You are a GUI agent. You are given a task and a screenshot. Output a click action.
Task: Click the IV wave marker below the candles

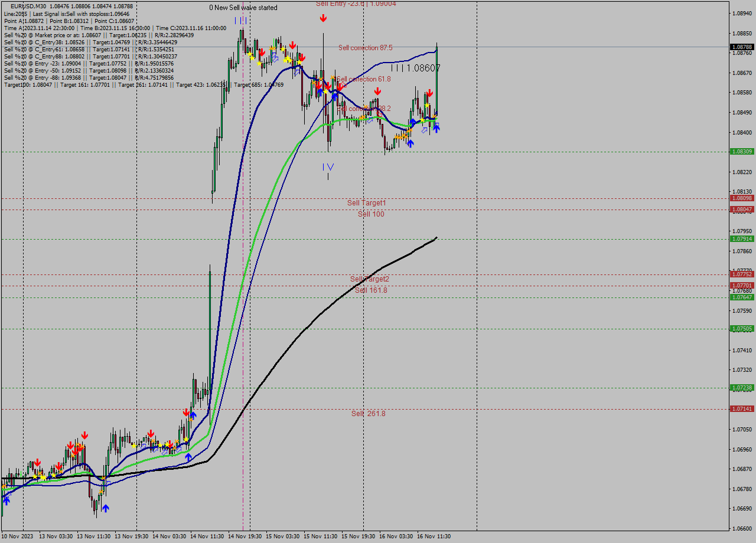pos(328,167)
